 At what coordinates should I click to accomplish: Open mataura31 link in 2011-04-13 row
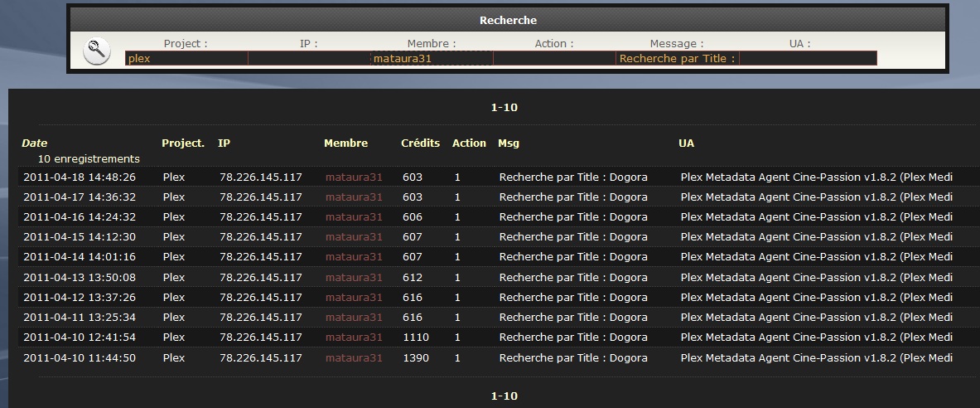(x=354, y=277)
